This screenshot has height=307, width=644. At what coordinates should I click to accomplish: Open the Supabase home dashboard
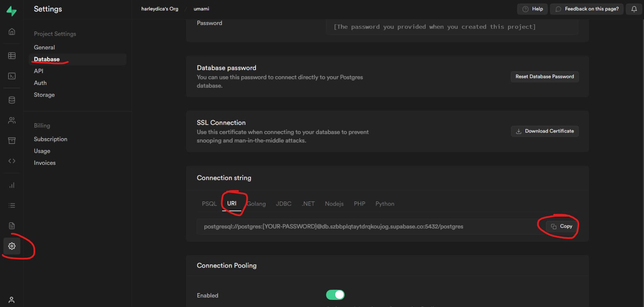point(12,31)
